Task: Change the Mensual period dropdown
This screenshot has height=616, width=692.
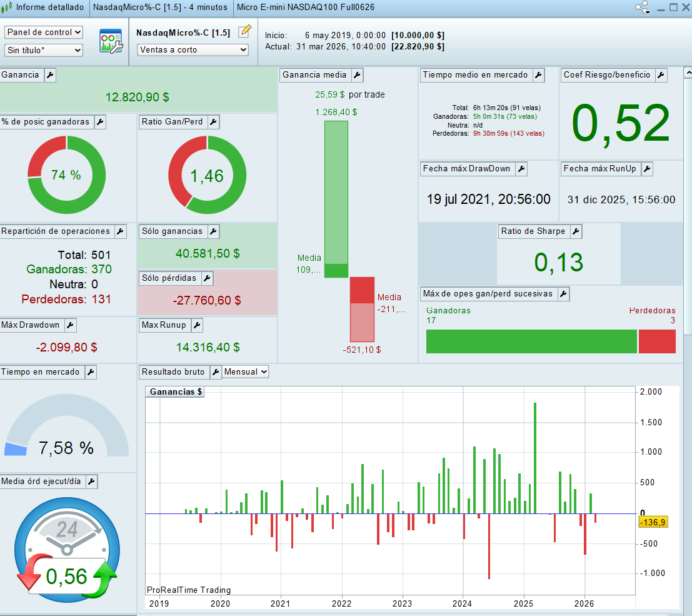Action: click(x=246, y=372)
